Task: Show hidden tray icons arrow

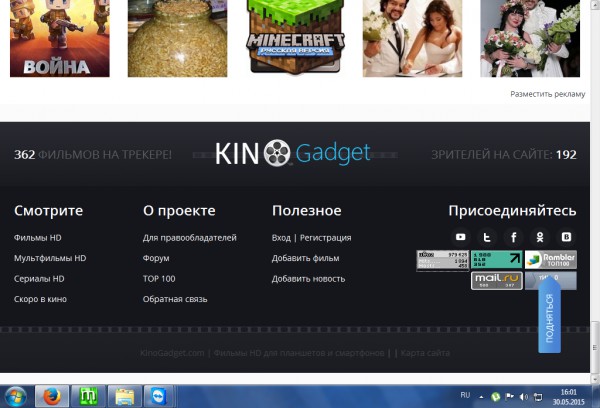Action: pyautogui.click(x=481, y=397)
